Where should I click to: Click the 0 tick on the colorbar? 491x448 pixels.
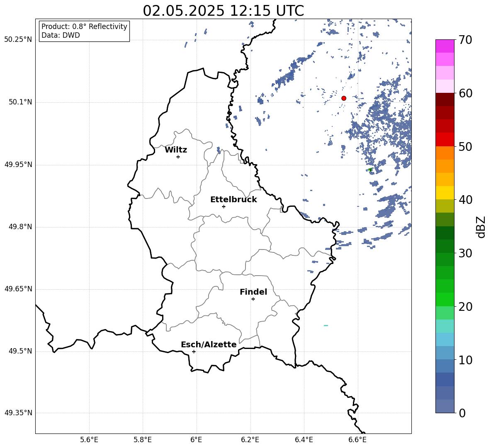[462, 413]
